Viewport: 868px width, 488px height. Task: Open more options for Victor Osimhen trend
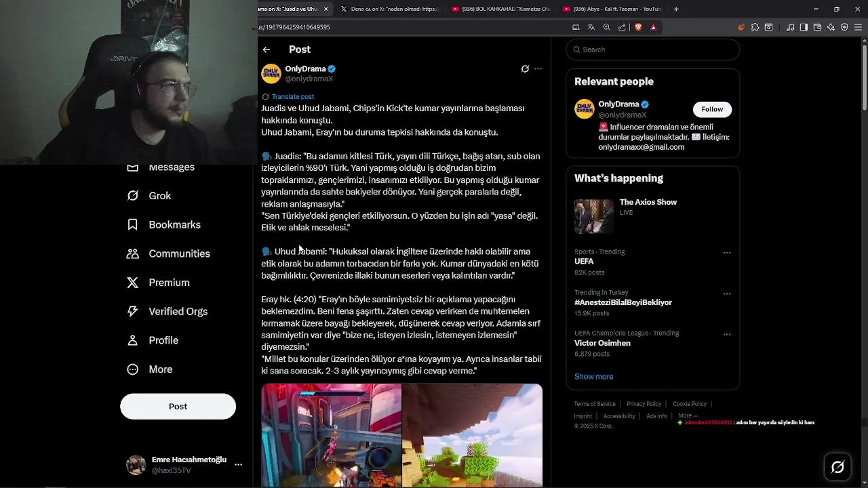(x=727, y=334)
